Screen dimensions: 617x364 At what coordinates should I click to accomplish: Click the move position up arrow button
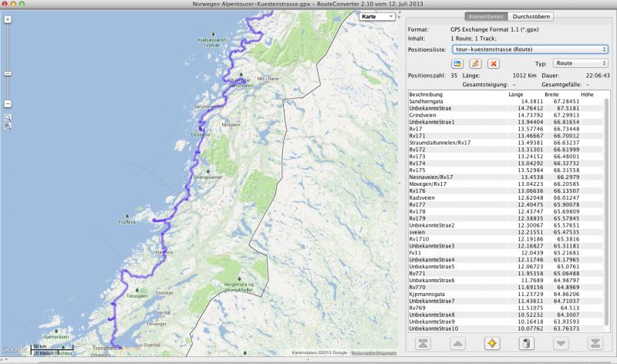coord(457,343)
